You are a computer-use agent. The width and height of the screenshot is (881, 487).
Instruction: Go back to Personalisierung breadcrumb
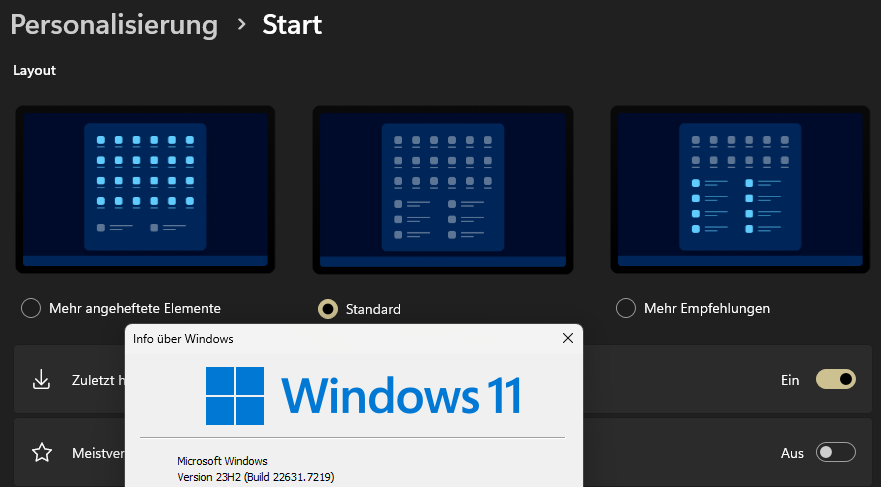(114, 25)
